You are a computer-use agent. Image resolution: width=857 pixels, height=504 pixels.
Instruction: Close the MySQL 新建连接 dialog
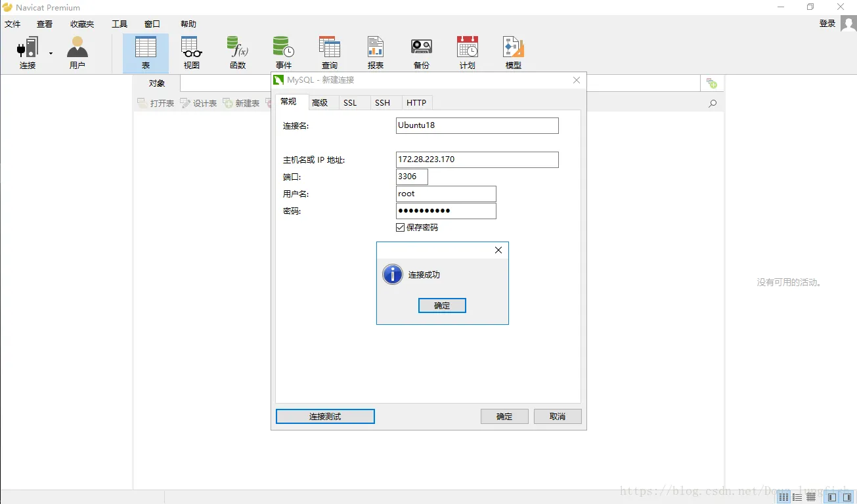tap(577, 80)
